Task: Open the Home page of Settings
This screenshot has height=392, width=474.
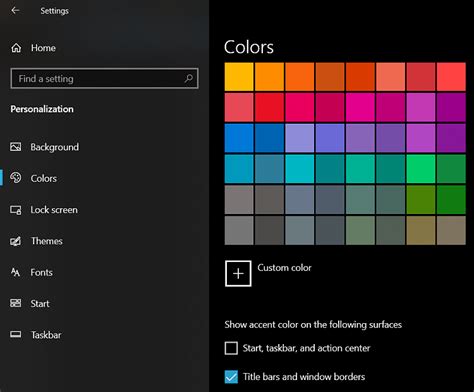Action: click(33, 48)
